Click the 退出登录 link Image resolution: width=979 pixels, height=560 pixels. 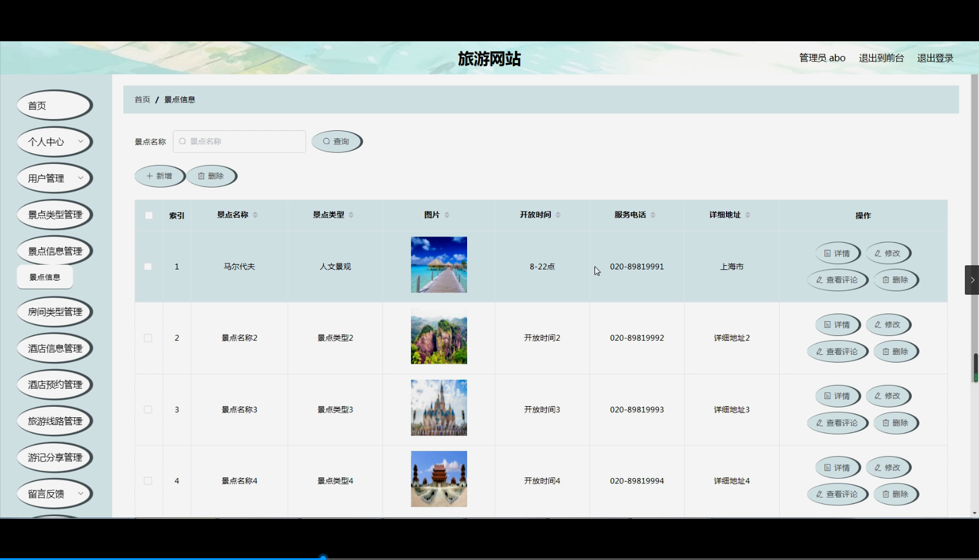tap(935, 58)
